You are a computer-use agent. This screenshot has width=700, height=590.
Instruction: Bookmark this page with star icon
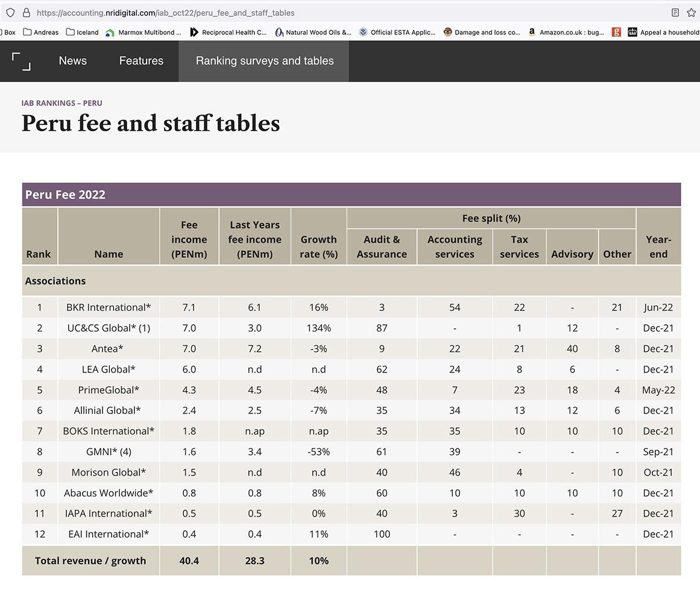point(691,13)
